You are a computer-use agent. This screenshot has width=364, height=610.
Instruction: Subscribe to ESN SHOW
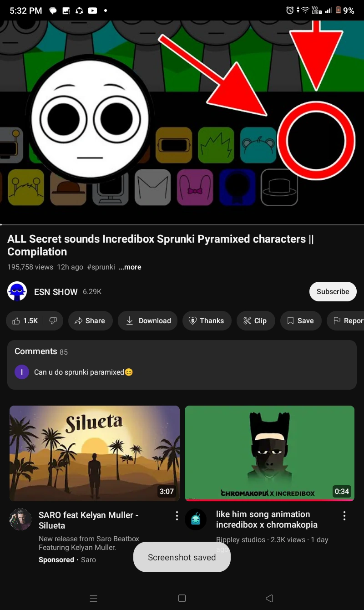point(333,291)
